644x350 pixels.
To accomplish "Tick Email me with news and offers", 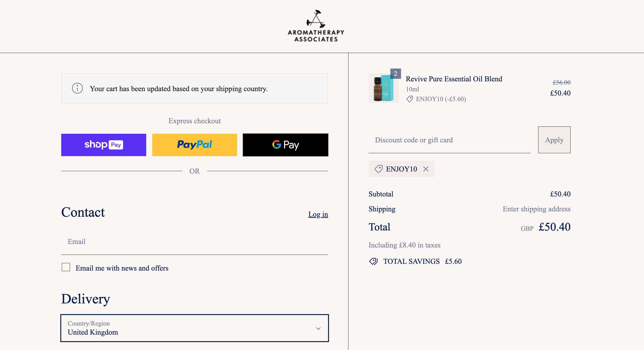I will [66, 267].
